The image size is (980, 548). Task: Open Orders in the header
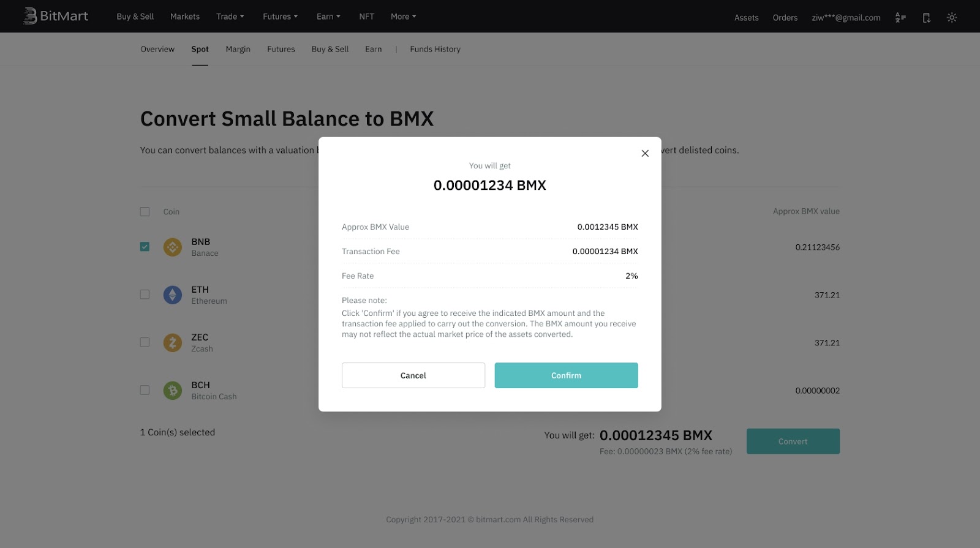coord(785,18)
